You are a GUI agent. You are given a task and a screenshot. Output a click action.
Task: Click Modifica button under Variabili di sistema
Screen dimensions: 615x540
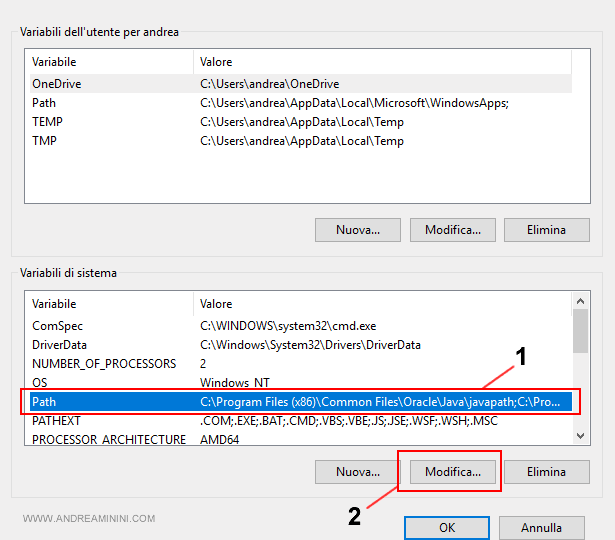pos(452,471)
